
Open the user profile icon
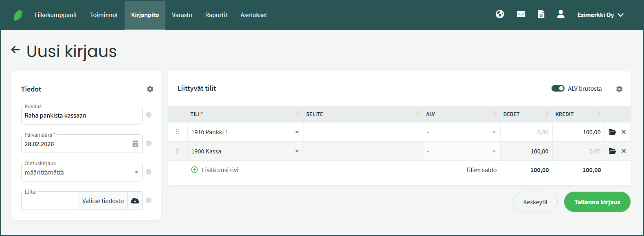[x=560, y=14]
